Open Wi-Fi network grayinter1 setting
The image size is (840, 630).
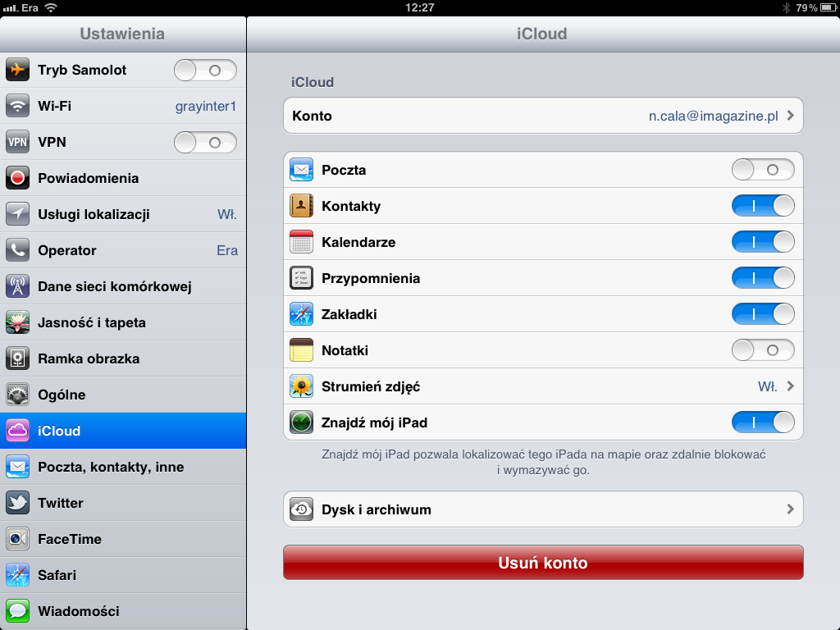click(123, 106)
